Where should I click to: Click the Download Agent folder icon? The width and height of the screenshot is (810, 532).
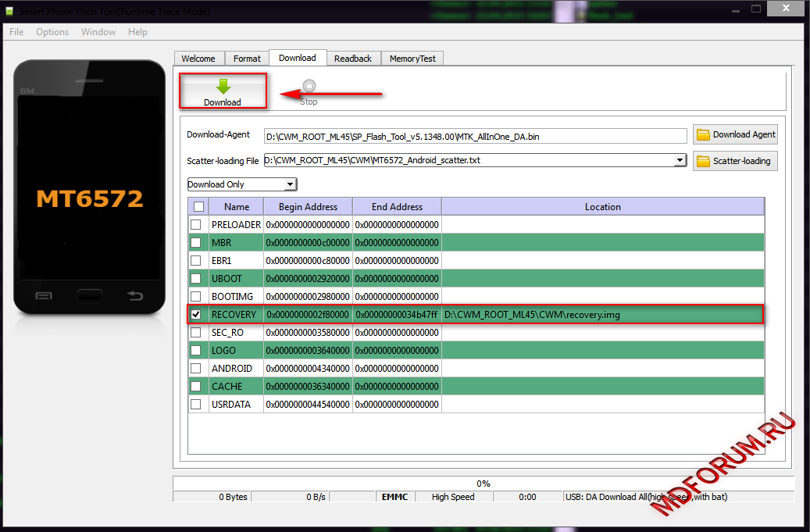(x=703, y=135)
